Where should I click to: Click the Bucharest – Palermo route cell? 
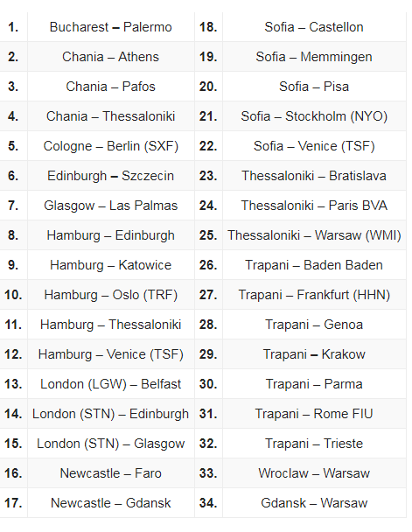[x=110, y=27]
